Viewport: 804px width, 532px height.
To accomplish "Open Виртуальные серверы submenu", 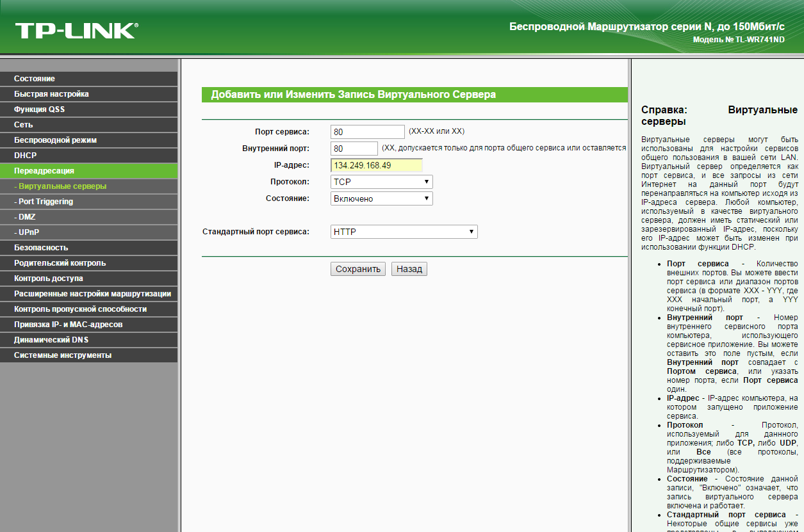I will click(x=89, y=186).
